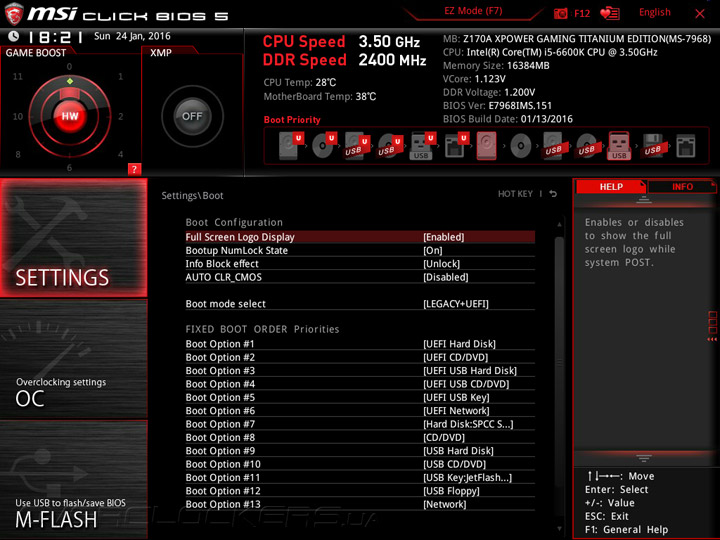This screenshot has height=540, width=720.
Task: Click the MSI dragon shield logo
Action: click(14, 13)
